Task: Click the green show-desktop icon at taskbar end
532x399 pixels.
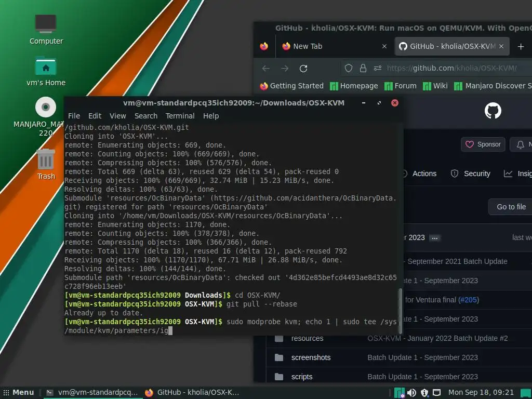Action: (526, 393)
